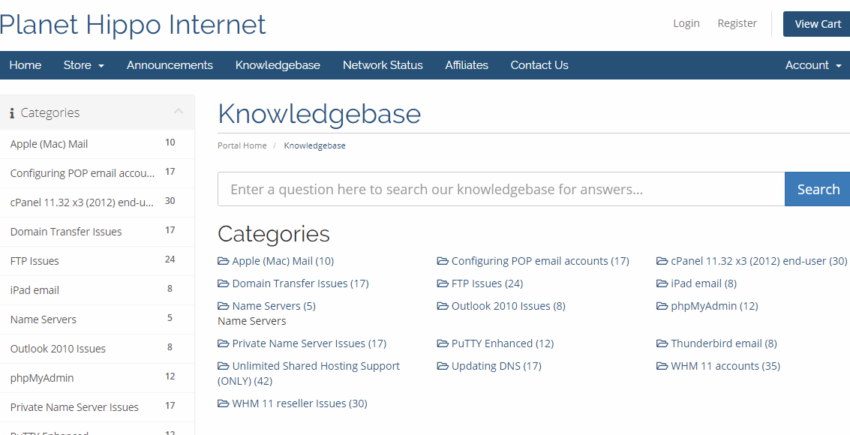Open the Store dropdown menu
The width and height of the screenshot is (850, 435).
point(83,65)
